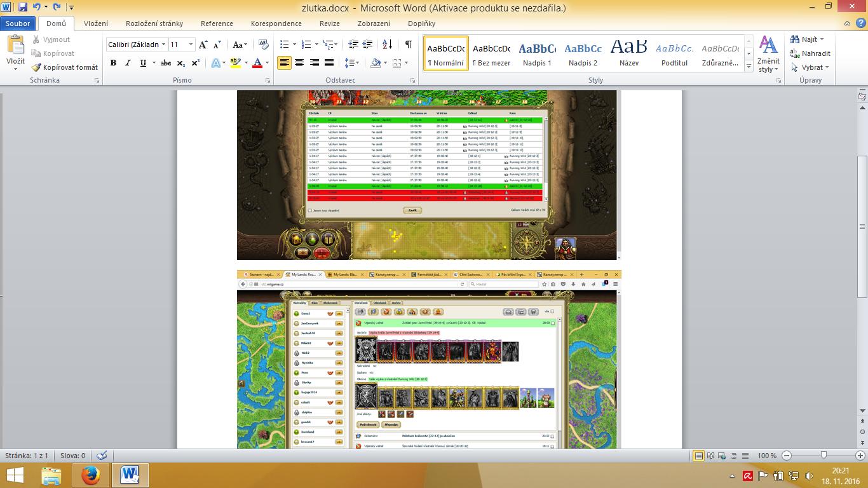868x488 pixels.
Task: Start a bulleted list
Action: coord(284,44)
